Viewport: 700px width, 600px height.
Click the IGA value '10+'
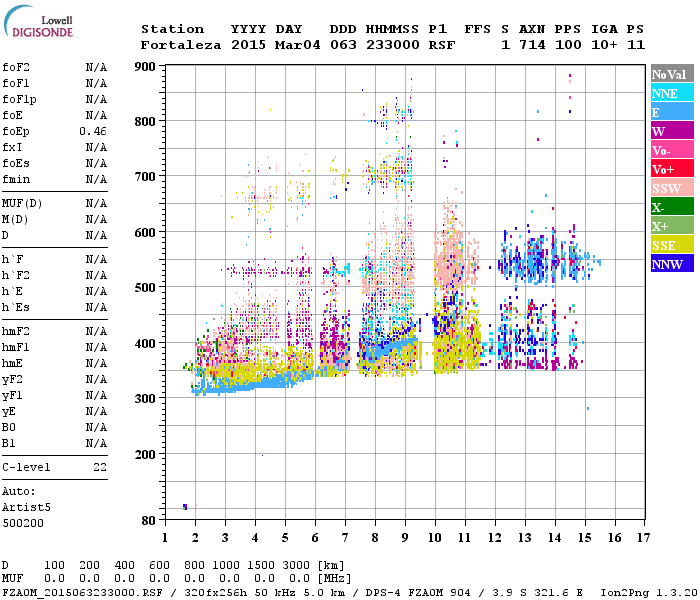tap(604, 45)
